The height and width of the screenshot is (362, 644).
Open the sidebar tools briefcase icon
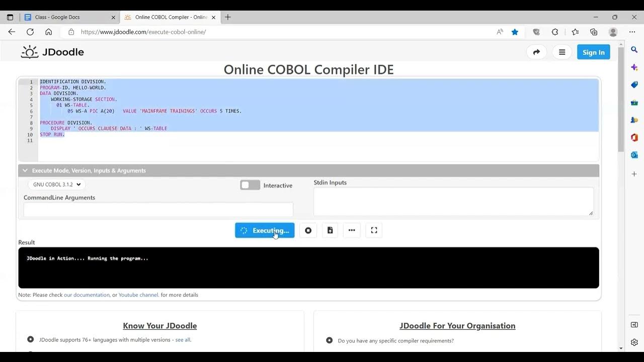pos(634,103)
